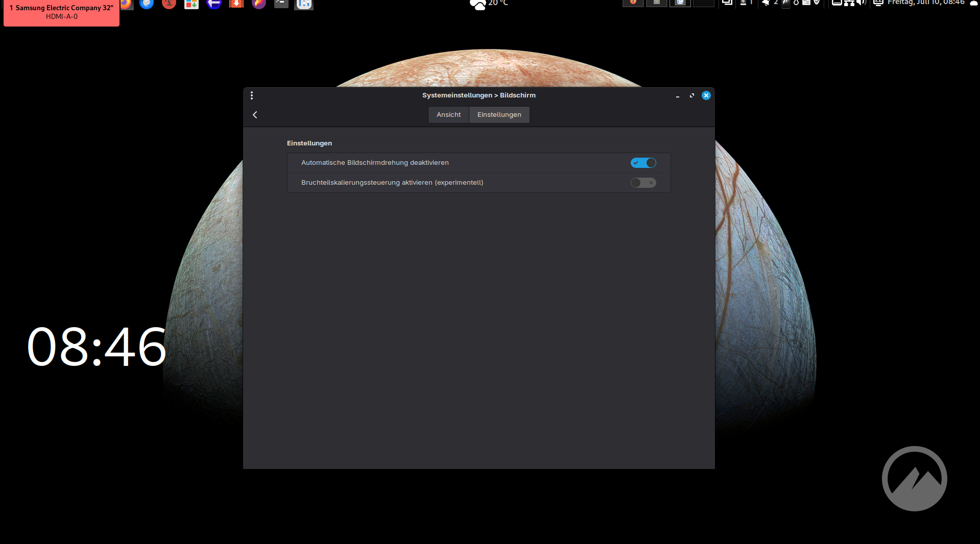Open the three-dot window menu

click(252, 95)
